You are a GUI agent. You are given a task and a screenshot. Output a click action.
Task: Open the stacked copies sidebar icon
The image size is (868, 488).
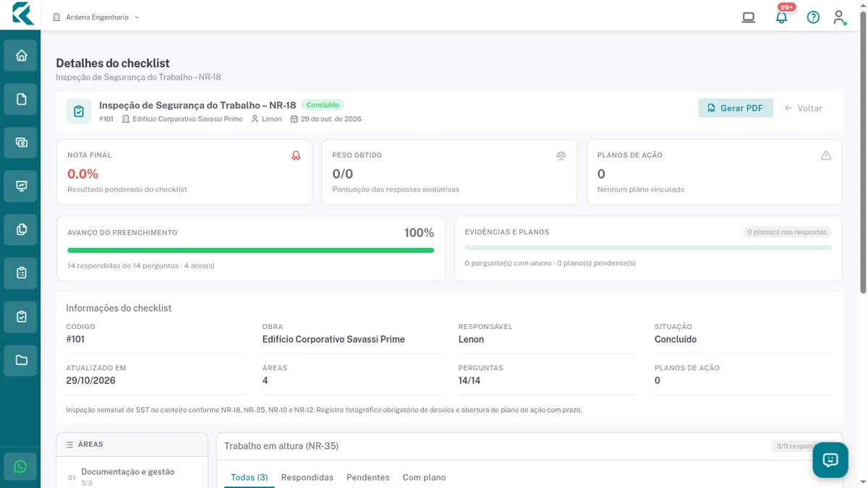(20, 230)
